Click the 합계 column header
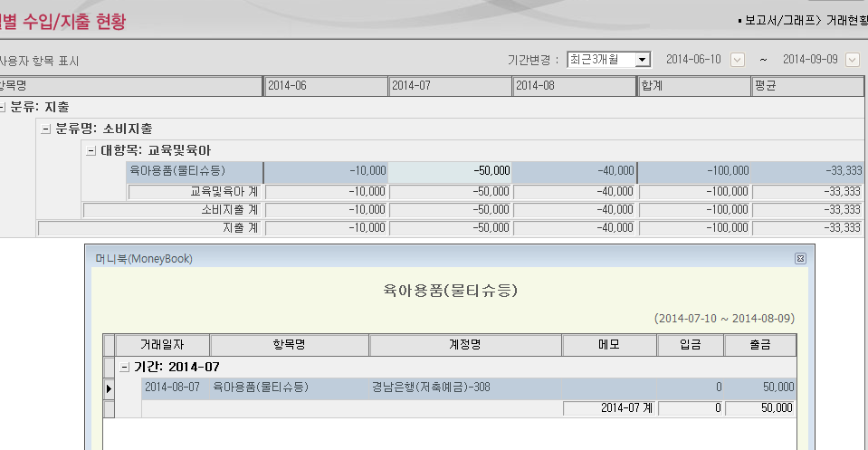This screenshot has width=868, height=450. (693, 86)
